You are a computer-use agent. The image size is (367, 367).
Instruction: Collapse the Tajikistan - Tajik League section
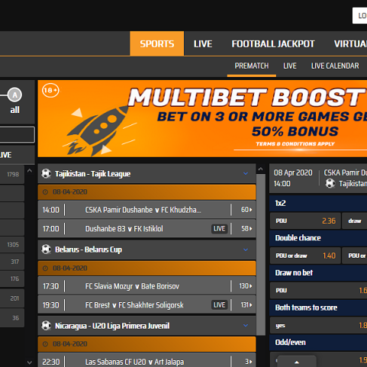[x=246, y=174]
